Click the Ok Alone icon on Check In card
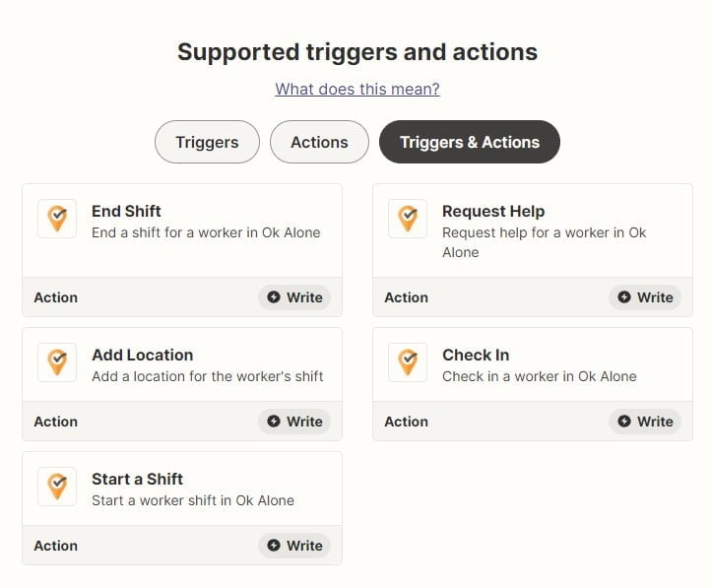 [408, 362]
